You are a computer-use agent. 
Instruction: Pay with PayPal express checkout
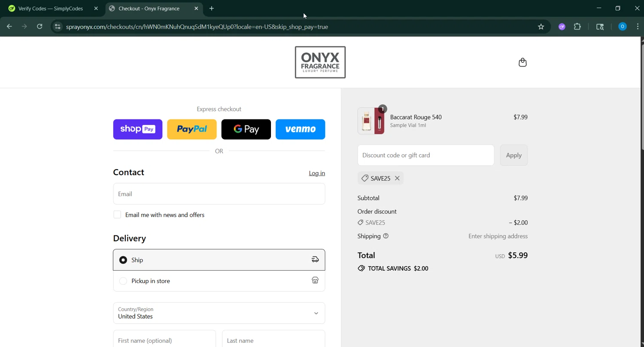click(x=192, y=129)
